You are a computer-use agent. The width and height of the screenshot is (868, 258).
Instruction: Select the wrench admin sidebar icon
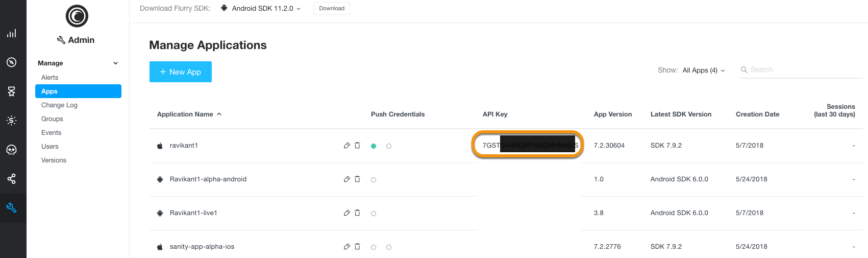pos(11,208)
